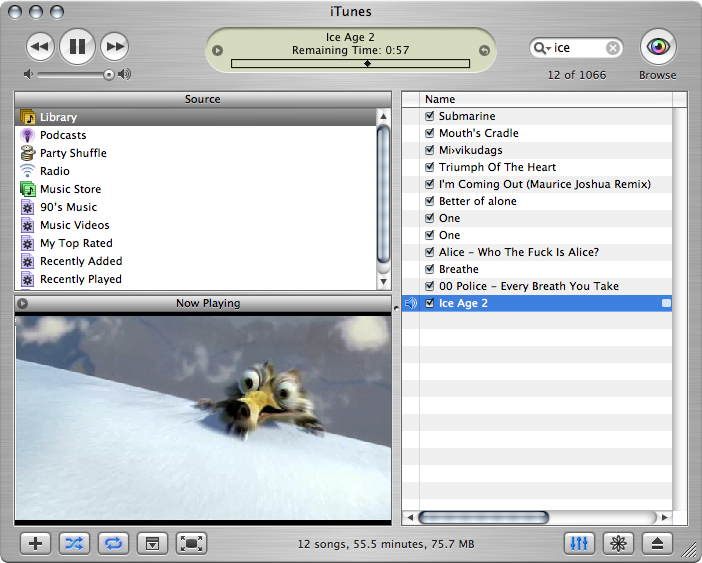Click the high volume speaker icon
Image resolution: width=702 pixels, height=563 pixels.
click(124, 74)
